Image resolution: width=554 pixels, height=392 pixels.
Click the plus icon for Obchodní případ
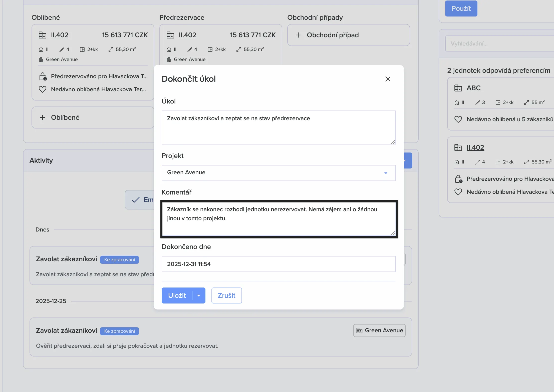tap(298, 35)
